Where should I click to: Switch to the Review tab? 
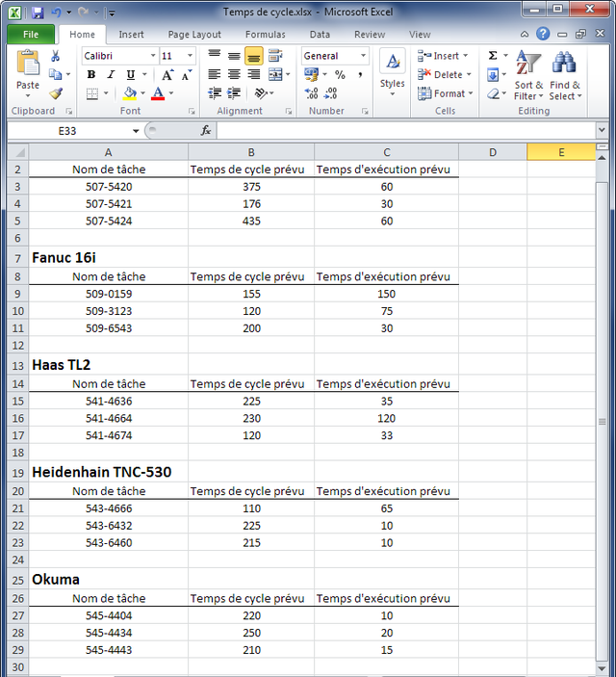[x=370, y=35]
